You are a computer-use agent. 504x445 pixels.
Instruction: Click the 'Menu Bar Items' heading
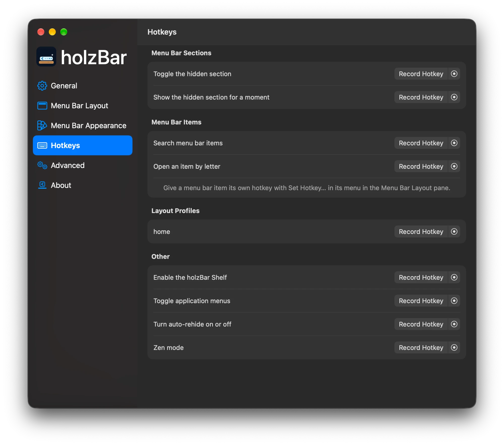(176, 122)
